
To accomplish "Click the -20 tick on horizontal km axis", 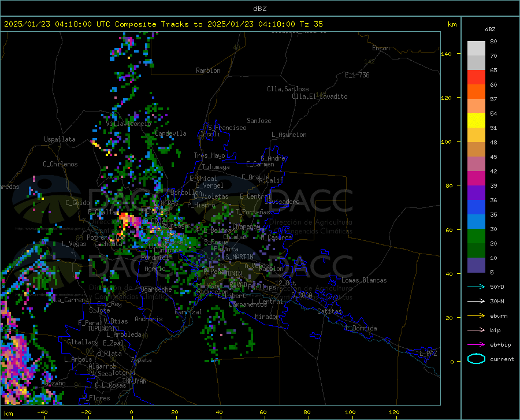I will coord(86,412).
